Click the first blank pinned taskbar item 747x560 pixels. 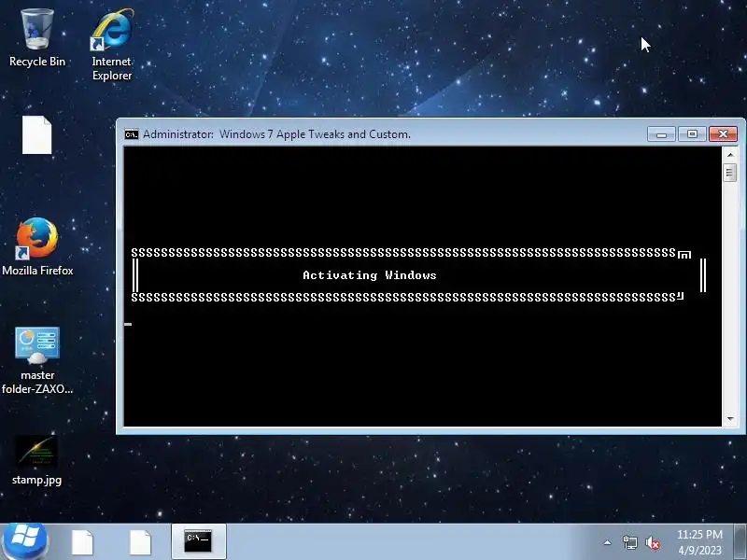(x=82, y=542)
